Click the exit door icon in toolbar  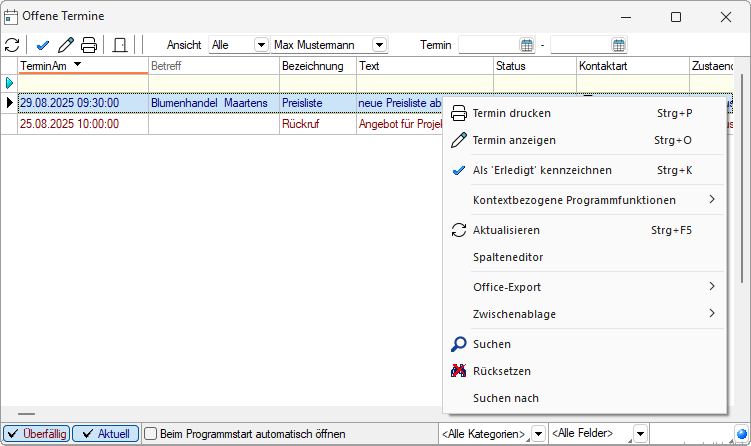tap(119, 45)
